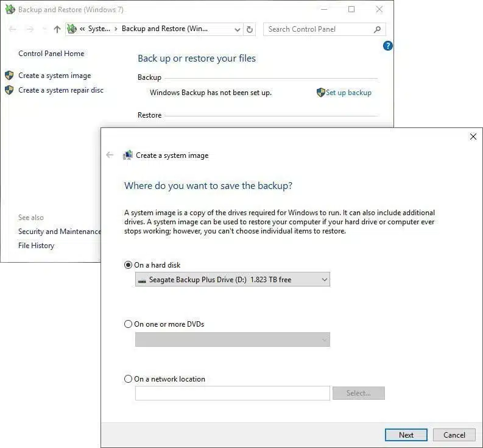Click shield icon next to Set up backup

tap(320, 93)
